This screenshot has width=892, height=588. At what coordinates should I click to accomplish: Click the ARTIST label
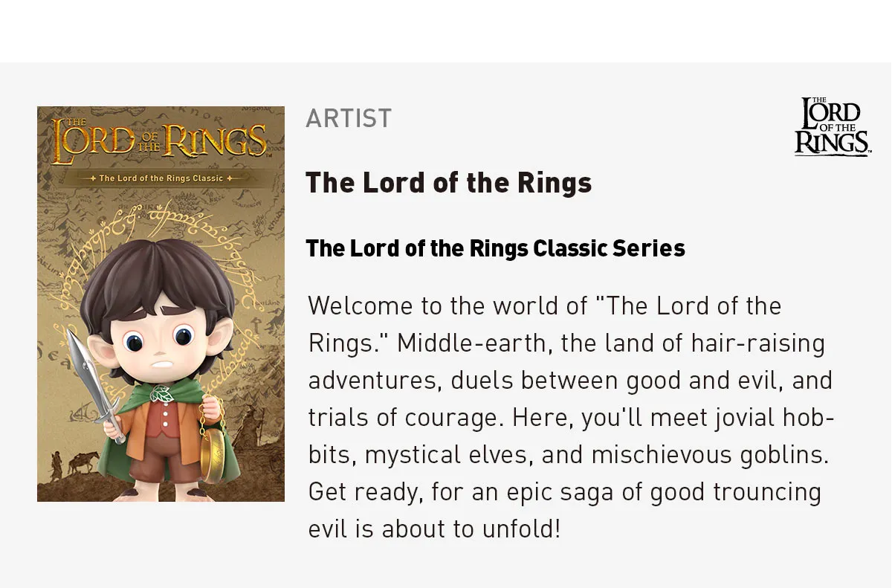pyautogui.click(x=349, y=118)
